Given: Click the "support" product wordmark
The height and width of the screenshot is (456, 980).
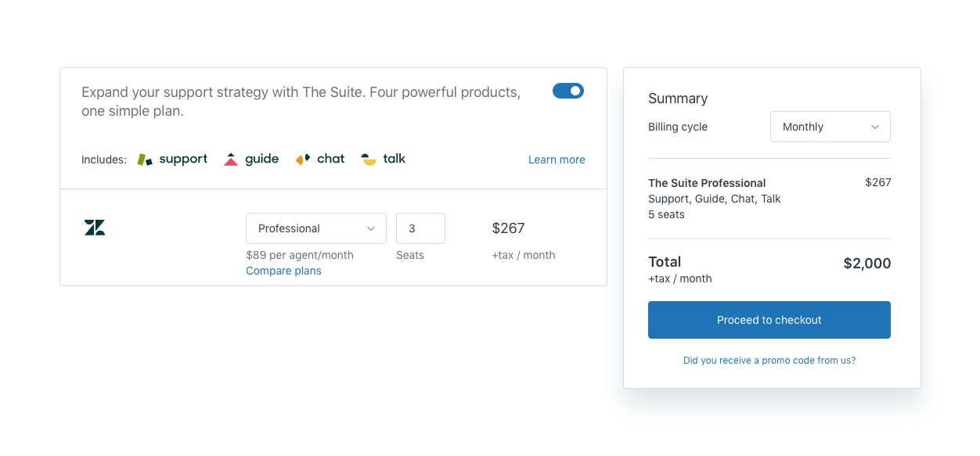Looking at the screenshot, I should click(x=182, y=159).
